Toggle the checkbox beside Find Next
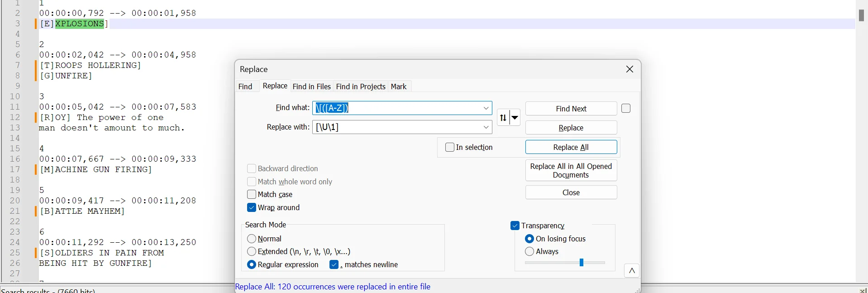The image size is (868, 293). pos(626,109)
